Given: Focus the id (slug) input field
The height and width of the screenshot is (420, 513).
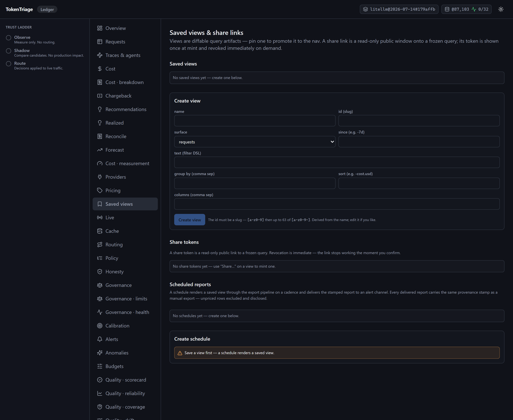Looking at the screenshot, I should click(419, 121).
